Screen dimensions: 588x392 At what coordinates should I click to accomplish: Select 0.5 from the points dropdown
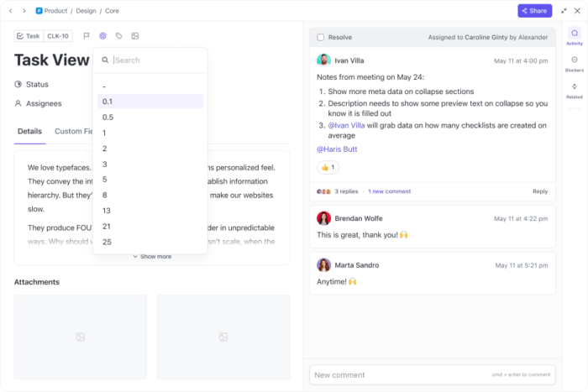tap(108, 117)
